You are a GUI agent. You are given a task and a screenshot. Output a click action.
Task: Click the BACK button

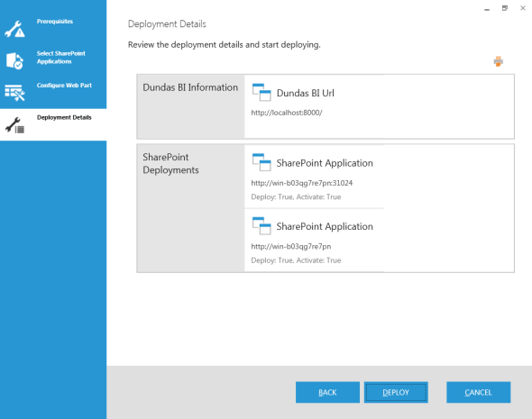tap(327, 392)
